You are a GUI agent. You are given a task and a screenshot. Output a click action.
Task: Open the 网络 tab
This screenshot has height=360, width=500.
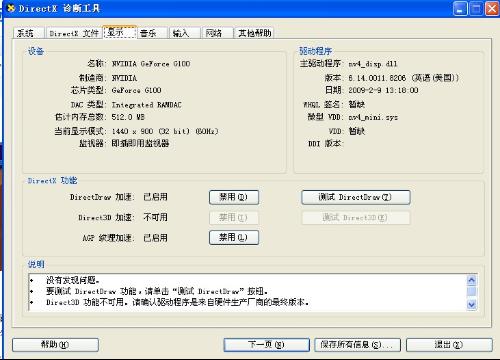click(217, 33)
